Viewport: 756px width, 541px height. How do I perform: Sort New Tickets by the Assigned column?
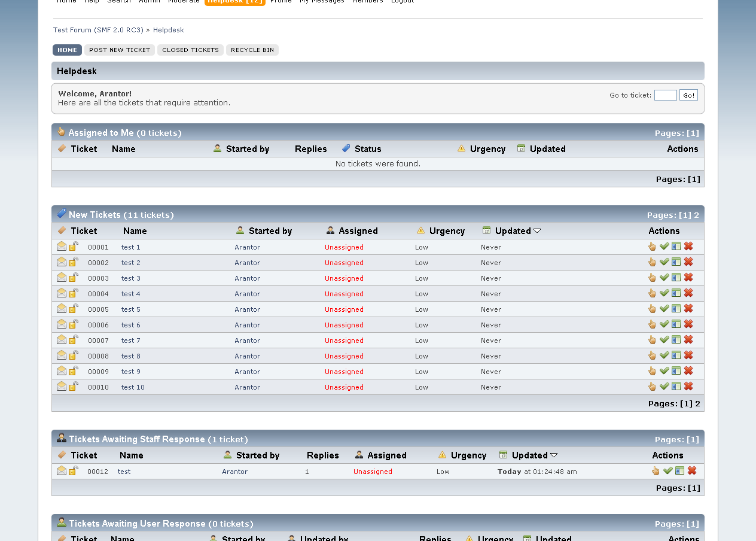tap(358, 231)
